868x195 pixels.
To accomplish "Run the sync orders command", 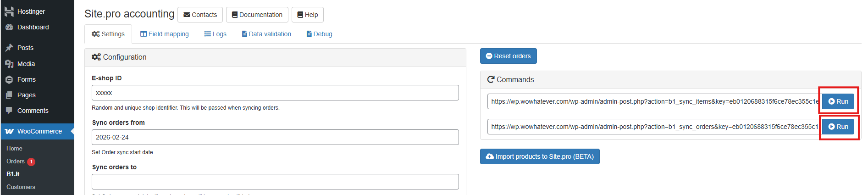I will (x=838, y=127).
